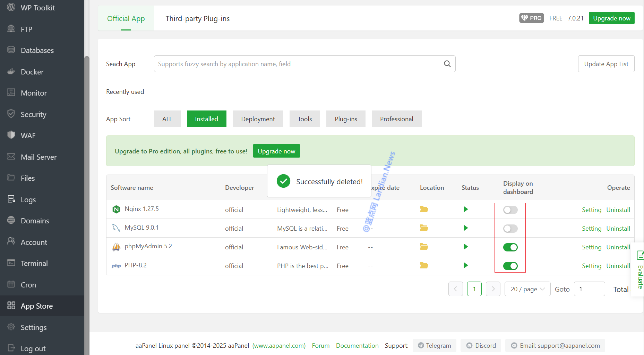Uninstall PHP-8.2 via Uninstall link
This screenshot has width=644, height=355.
pos(618,266)
